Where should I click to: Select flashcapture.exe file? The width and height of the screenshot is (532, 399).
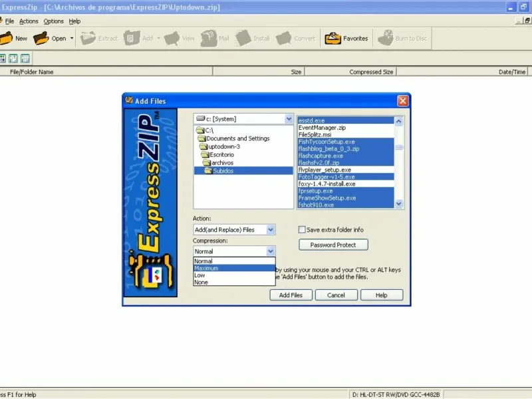(x=346, y=156)
